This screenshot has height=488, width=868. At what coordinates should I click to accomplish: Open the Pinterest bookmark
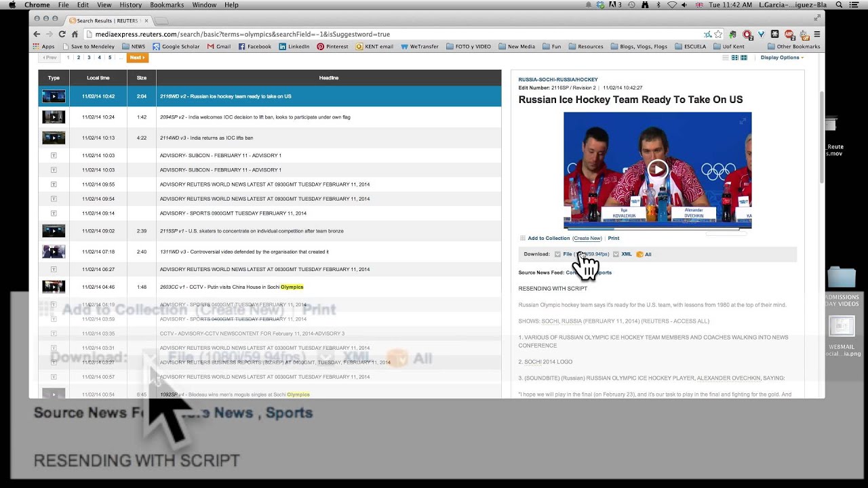coord(332,47)
